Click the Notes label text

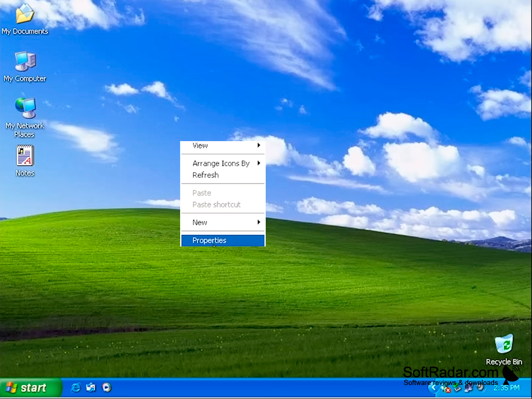pos(25,173)
